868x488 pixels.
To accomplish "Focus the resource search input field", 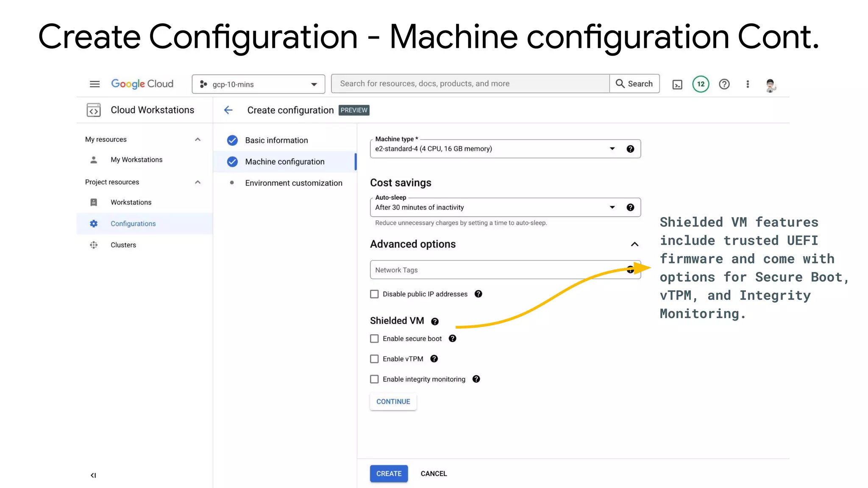I will (x=470, y=83).
